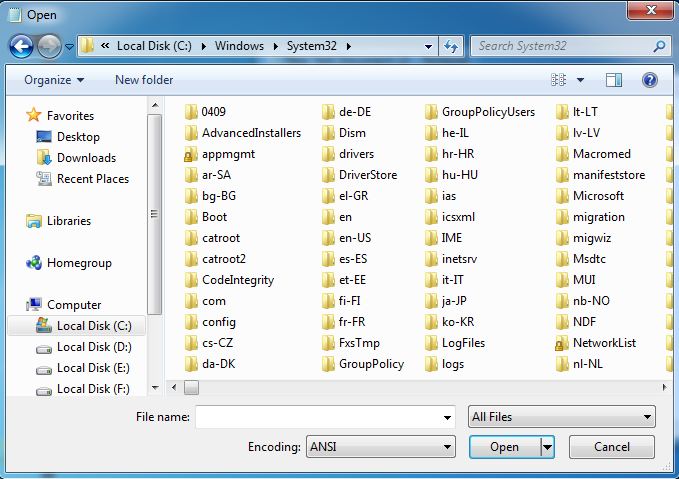
Task: Select the 0409 folder icon
Action: click(x=191, y=112)
